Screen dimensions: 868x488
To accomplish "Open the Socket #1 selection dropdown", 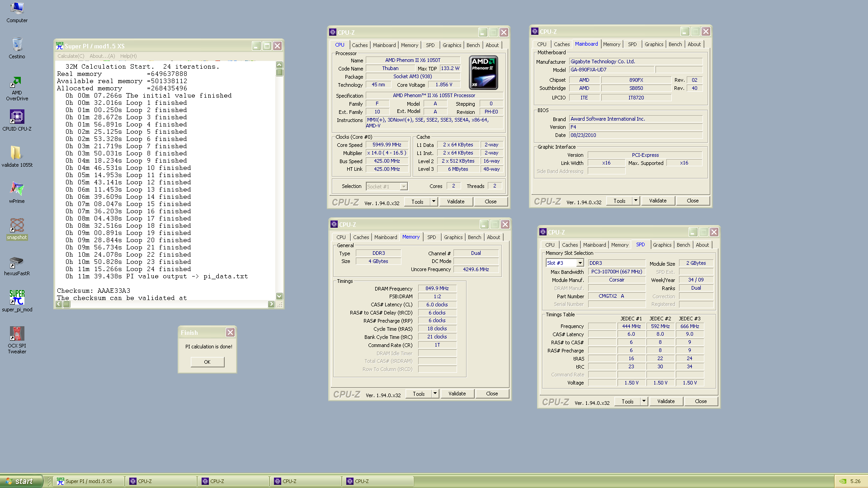I will (x=404, y=186).
